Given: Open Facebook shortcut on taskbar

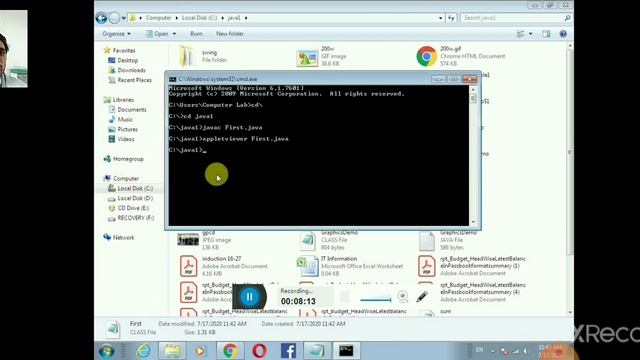Looking at the screenshot, I should point(288,351).
